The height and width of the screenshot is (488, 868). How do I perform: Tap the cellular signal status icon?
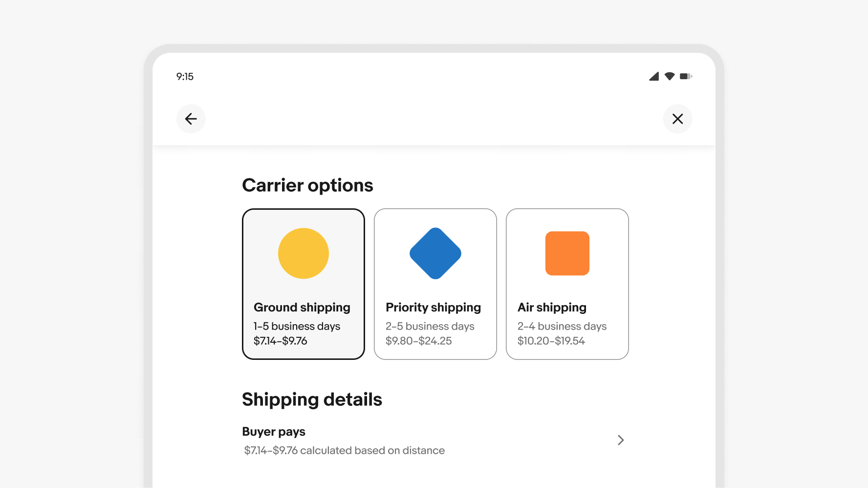[654, 76]
